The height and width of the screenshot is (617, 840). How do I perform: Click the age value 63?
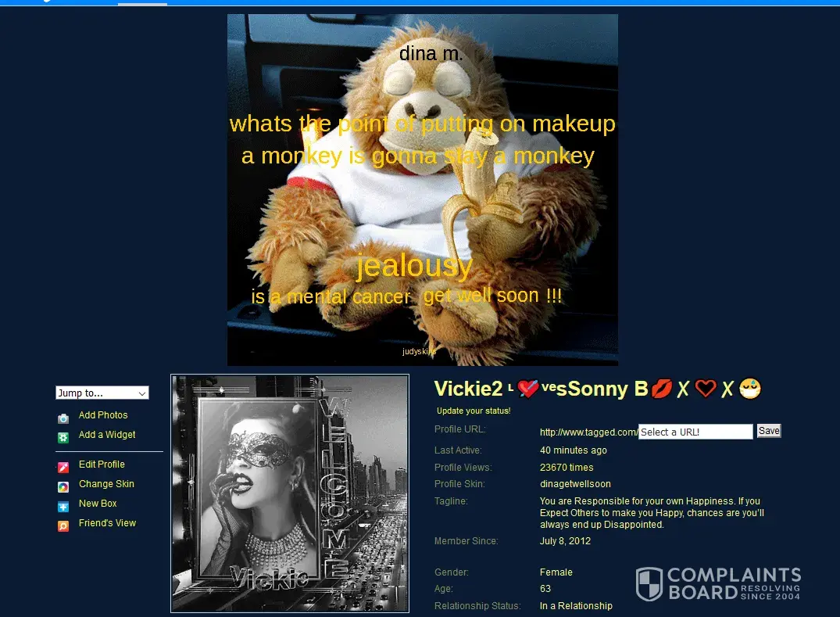(545, 589)
